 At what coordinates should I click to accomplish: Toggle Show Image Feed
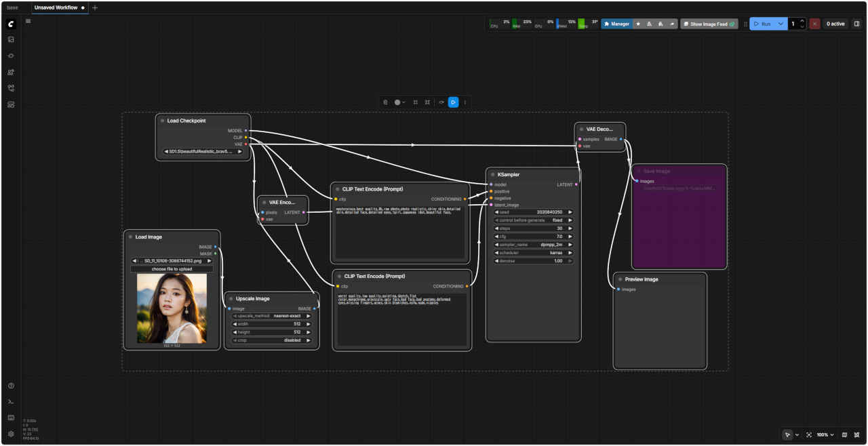click(x=709, y=24)
